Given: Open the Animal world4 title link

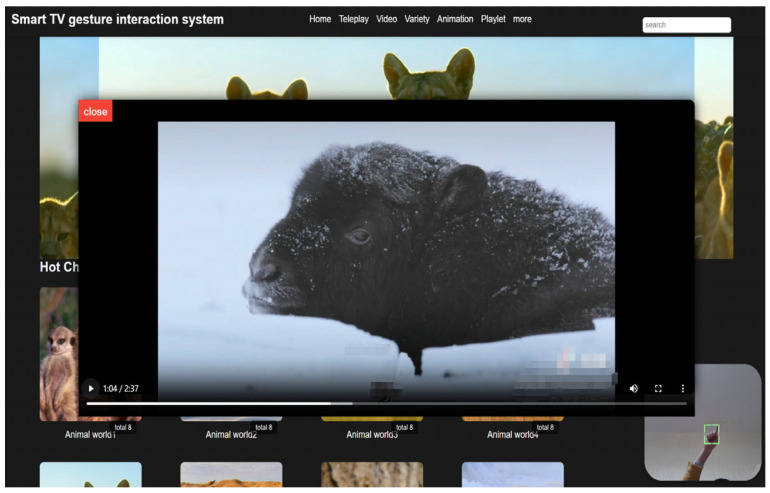Looking at the screenshot, I should pyautogui.click(x=513, y=435).
